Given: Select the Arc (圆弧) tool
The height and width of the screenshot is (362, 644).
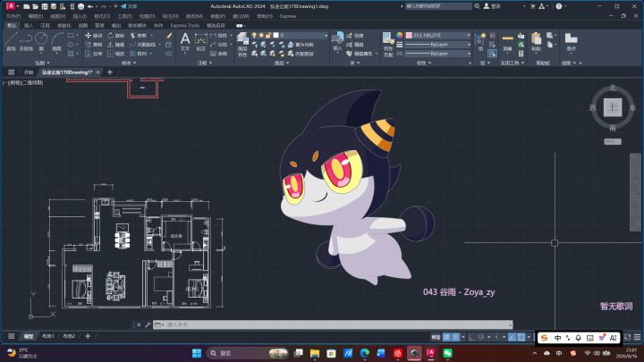Looking at the screenshot, I should (x=56, y=41).
